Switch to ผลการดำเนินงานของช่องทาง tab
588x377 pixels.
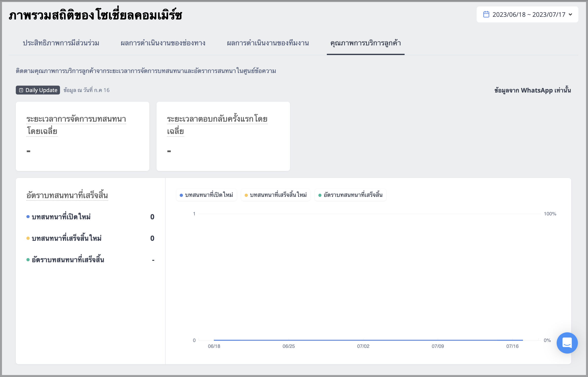point(163,43)
